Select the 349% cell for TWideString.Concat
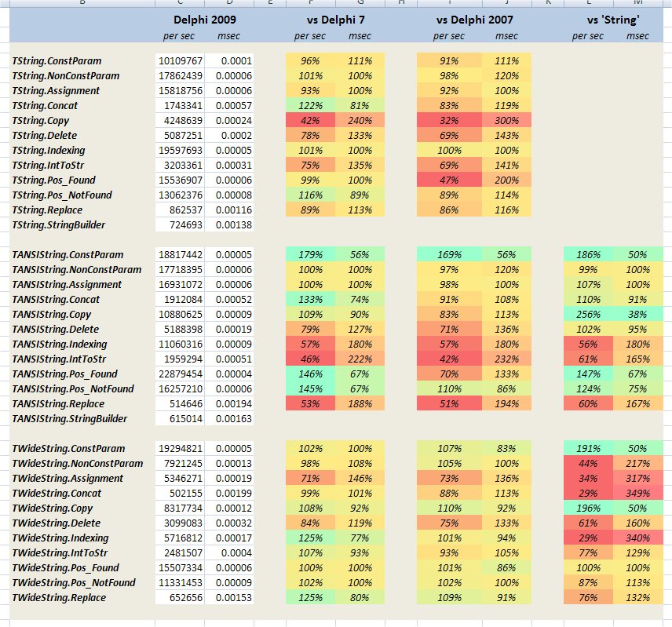672x627 pixels. [x=638, y=493]
